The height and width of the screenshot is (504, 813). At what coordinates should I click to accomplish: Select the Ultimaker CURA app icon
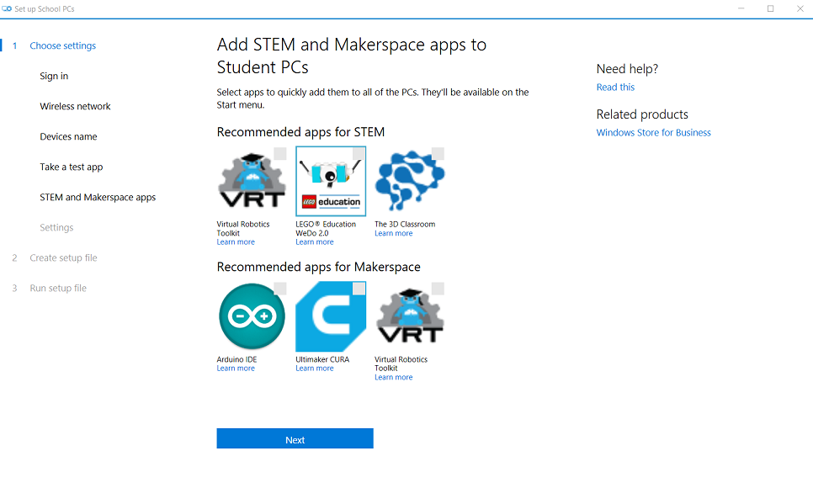click(331, 316)
